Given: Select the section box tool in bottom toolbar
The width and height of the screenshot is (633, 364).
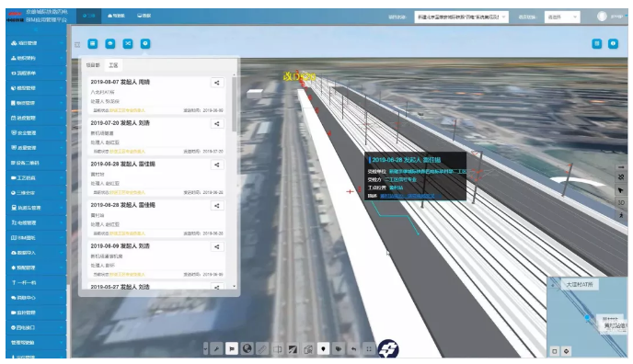Looking at the screenshot, I should point(277,348).
